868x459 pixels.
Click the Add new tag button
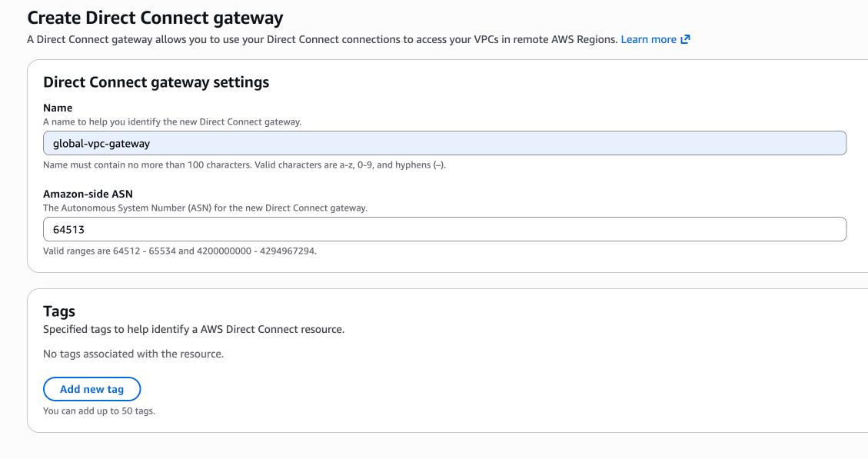tap(92, 389)
